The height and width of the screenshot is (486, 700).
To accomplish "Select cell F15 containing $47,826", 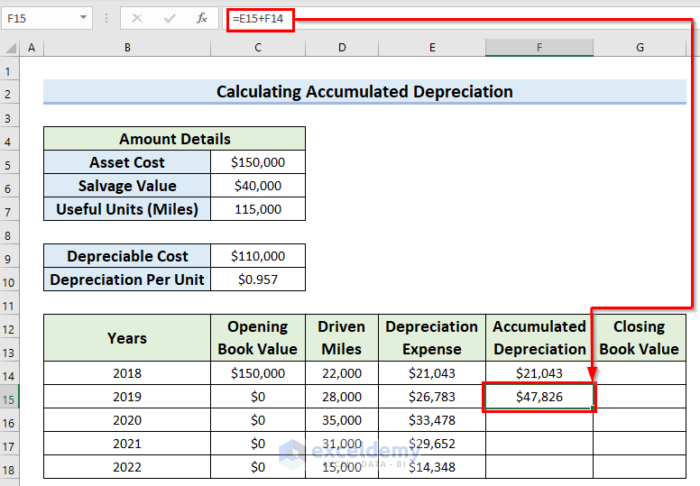I will pos(539,397).
